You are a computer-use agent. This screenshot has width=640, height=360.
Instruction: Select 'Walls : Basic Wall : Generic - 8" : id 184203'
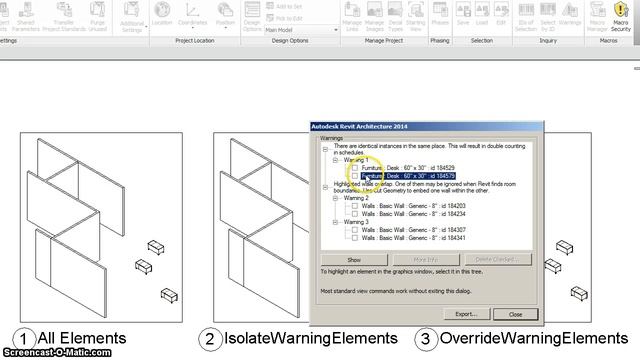(x=413, y=206)
